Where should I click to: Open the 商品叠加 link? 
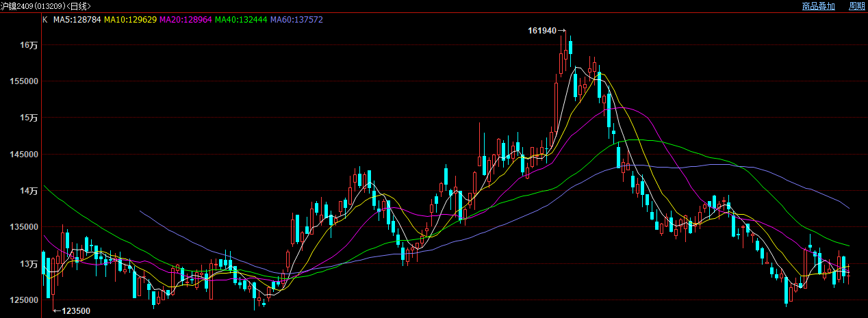[818, 6]
